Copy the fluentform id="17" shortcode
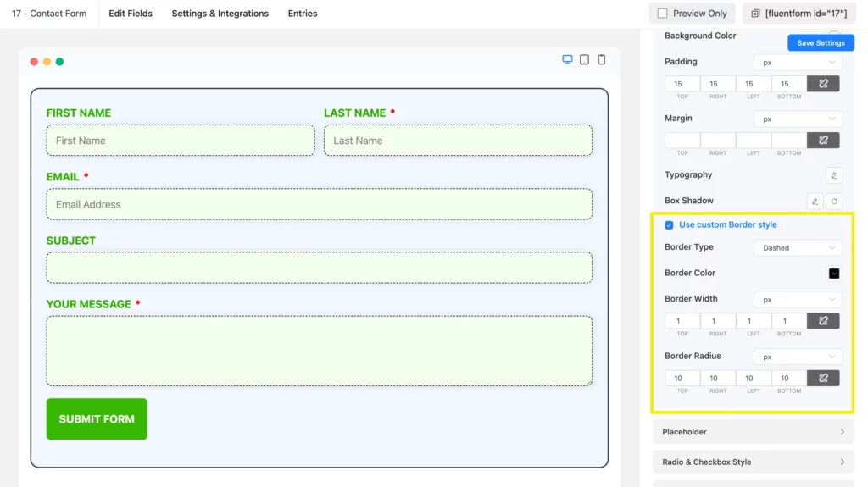The width and height of the screenshot is (868, 487). (798, 14)
